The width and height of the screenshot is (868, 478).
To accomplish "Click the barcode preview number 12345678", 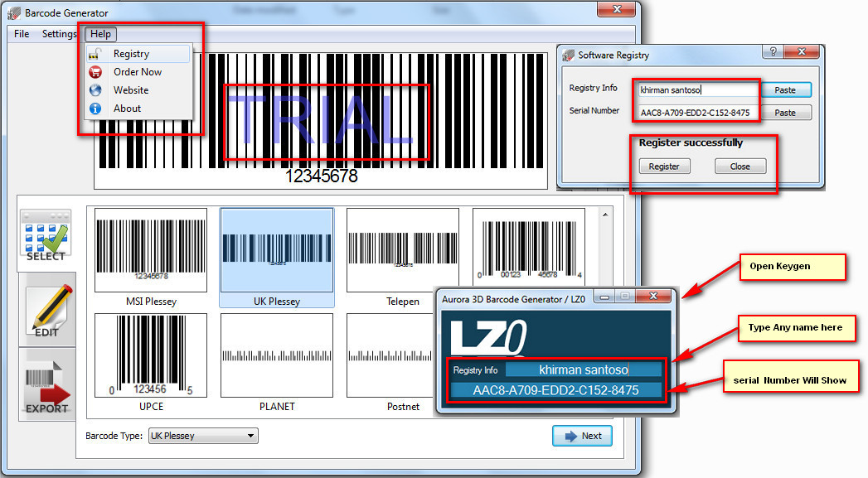I will [x=321, y=176].
